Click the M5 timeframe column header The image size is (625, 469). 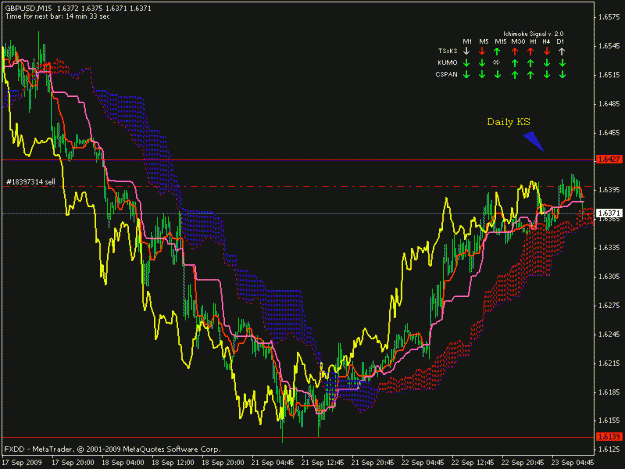(483, 41)
